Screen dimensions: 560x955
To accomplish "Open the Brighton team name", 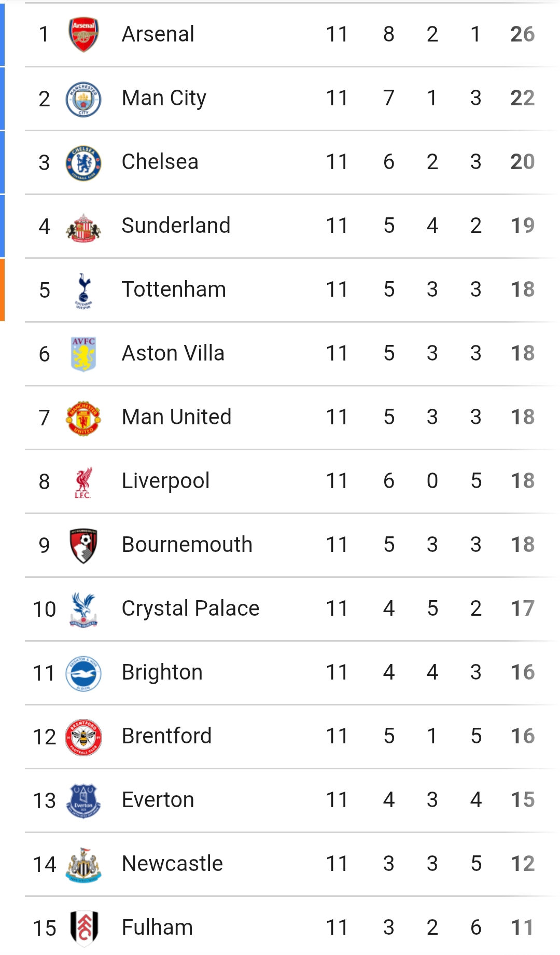I will tap(162, 672).
